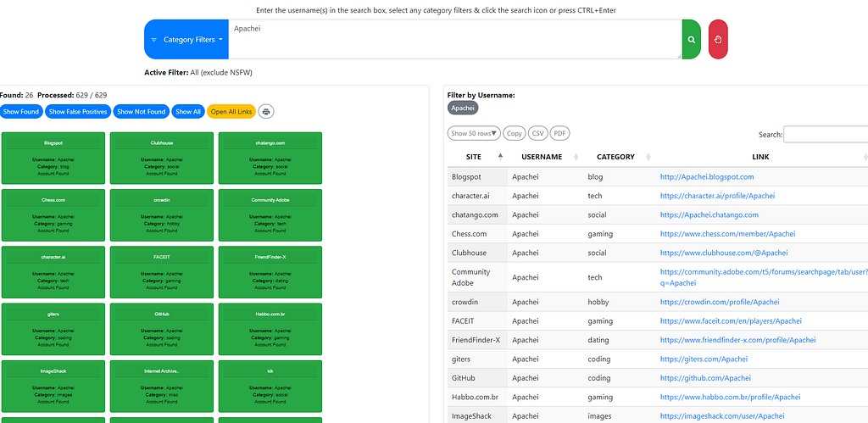Click the FriendFinder-X result card

270,272
